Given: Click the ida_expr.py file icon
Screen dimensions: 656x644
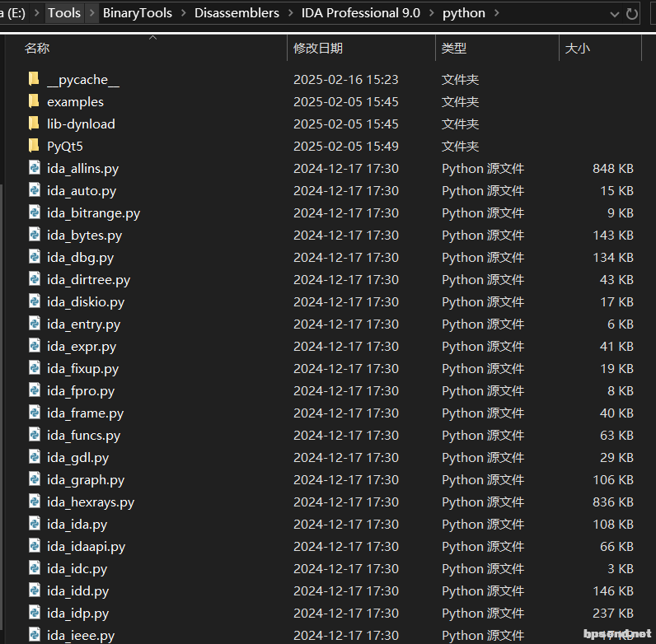Looking at the screenshot, I should coord(35,345).
